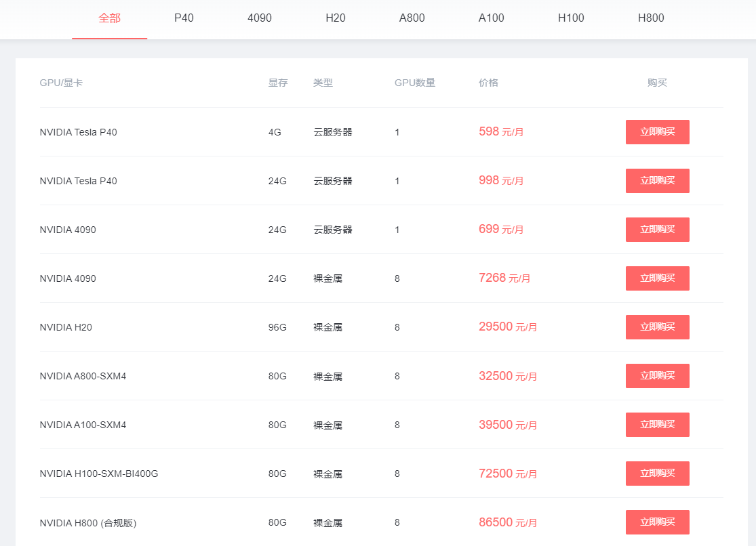Screen dimensions: 756x546
Task: Switch to the 4090 tab
Action: 260,18
